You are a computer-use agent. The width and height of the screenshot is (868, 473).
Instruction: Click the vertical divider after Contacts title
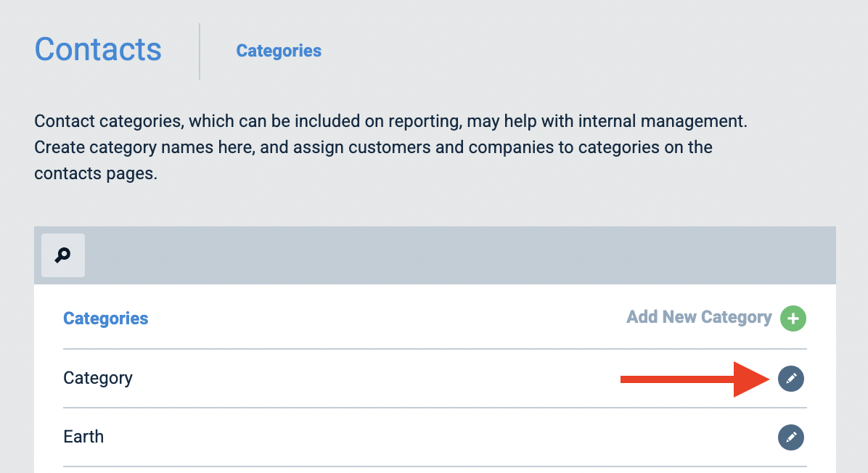pyautogui.click(x=200, y=52)
